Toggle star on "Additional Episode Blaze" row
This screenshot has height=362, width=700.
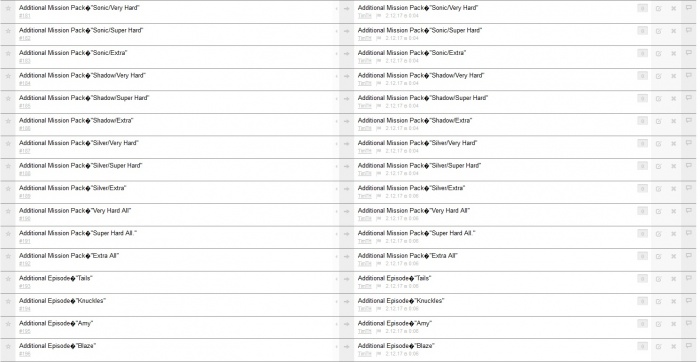[8, 346]
